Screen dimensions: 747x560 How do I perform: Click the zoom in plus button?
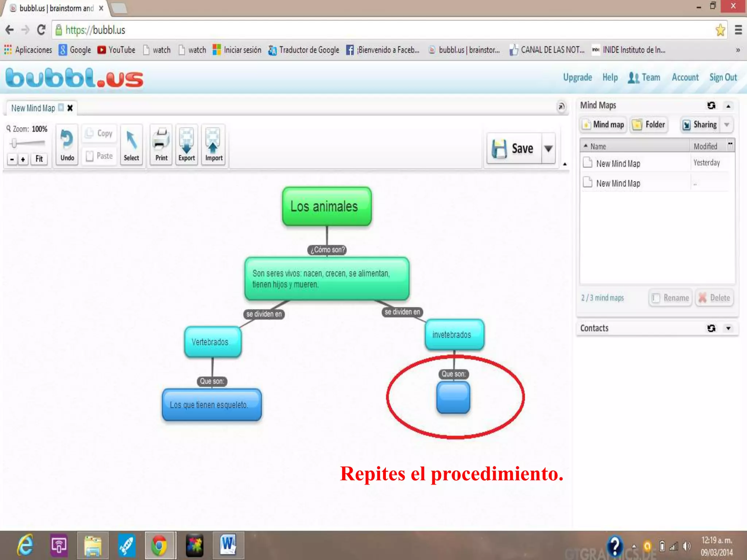coord(23,159)
